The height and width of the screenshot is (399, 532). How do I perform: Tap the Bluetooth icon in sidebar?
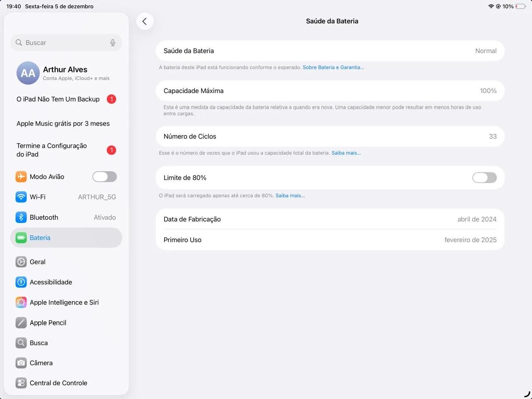[x=21, y=217]
